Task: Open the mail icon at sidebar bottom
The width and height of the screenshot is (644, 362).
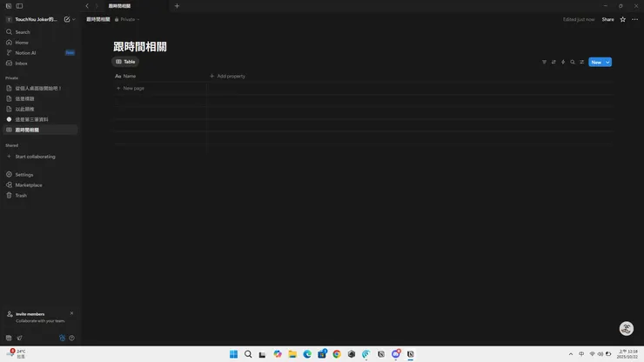Action: point(19,338)
